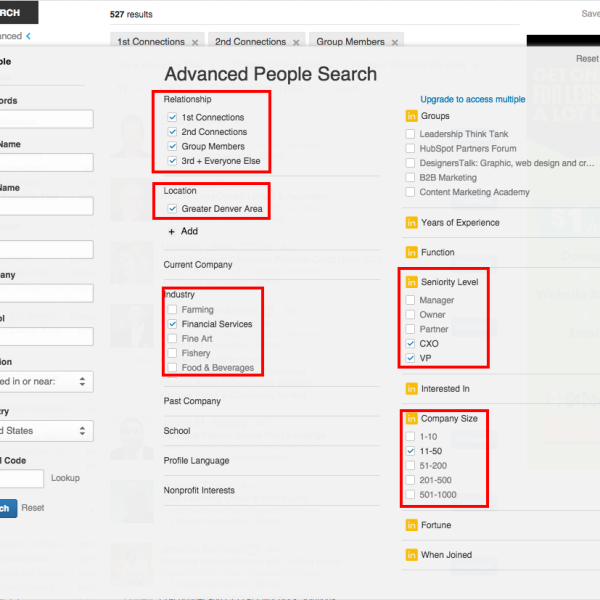Check the 501-1000 company size checkbox
The image size is (600, 600).
pyautogui.click(x=410, y=494)
